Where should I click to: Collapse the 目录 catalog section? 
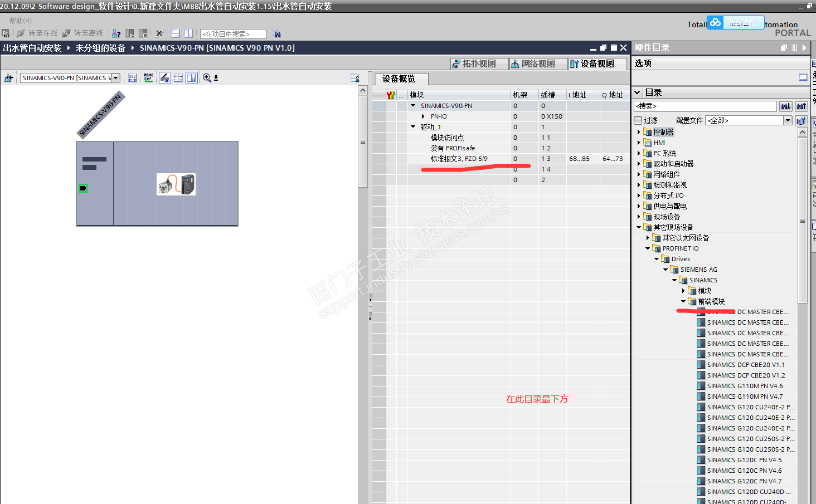point(637,92)
